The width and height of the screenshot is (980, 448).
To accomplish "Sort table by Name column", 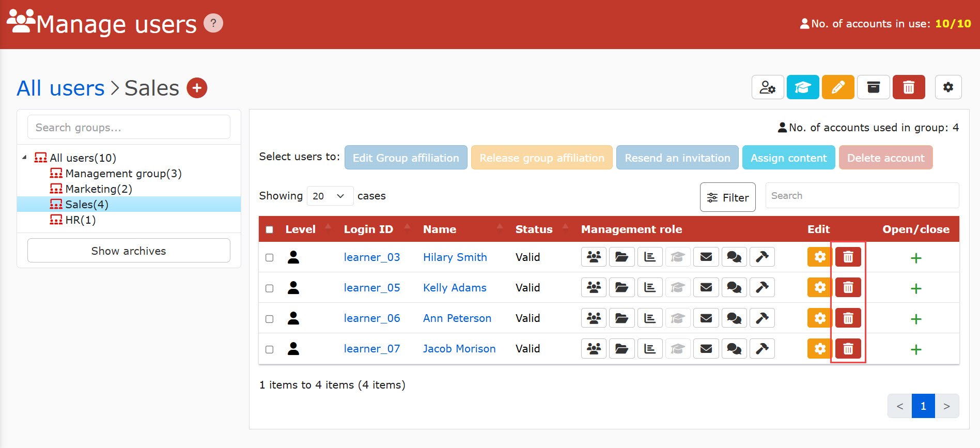I will pyautogui.click(x=462, y=229).
